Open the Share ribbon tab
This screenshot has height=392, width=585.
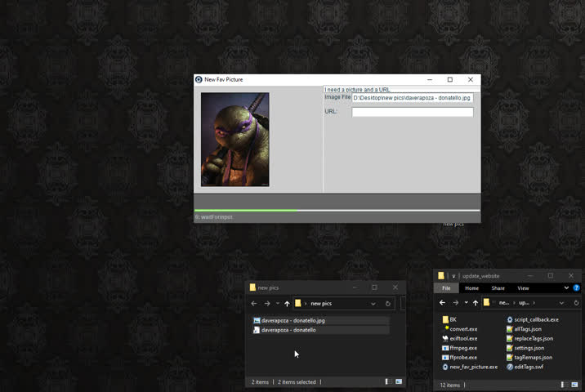[x=498, y=288]
